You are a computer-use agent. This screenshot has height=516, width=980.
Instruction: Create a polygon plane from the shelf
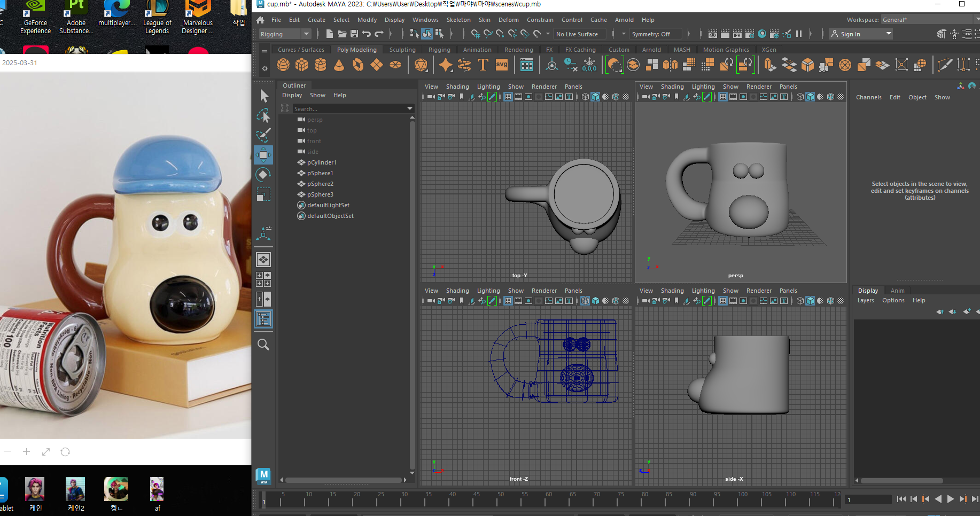tap(377, 65)
